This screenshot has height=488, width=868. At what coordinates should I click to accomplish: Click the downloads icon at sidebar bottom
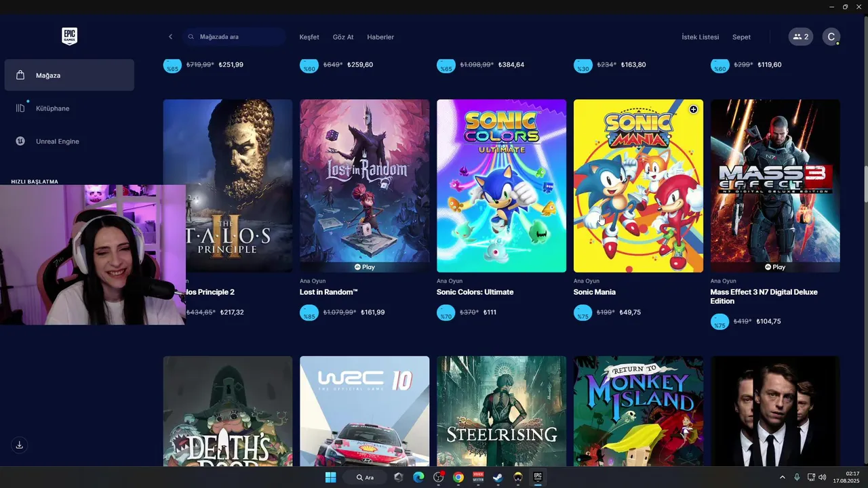point(20,445)
